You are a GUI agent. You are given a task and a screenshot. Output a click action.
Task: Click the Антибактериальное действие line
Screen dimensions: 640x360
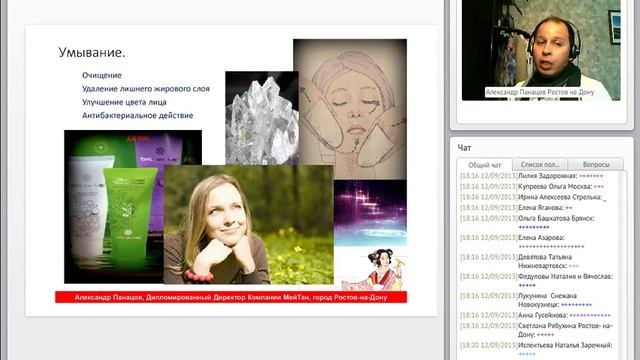(138, 116)
